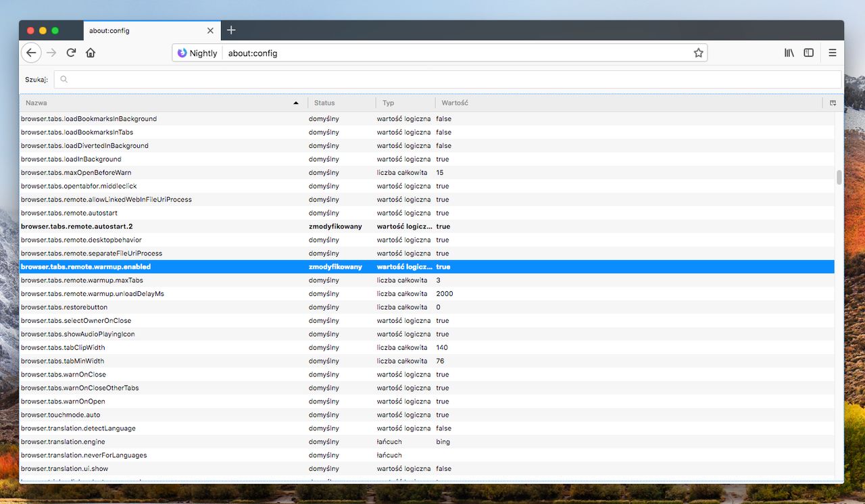This screenshot has width=865, height=504.
Task: Select the browser.tabs.warnOnOpen preference
Action: [x=427, y=402]
